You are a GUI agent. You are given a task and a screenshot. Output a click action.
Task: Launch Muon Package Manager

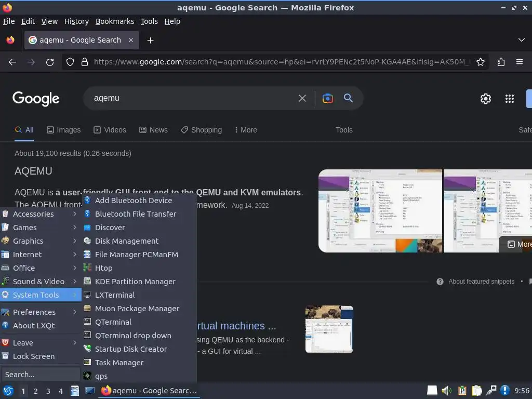click(139, 309)
